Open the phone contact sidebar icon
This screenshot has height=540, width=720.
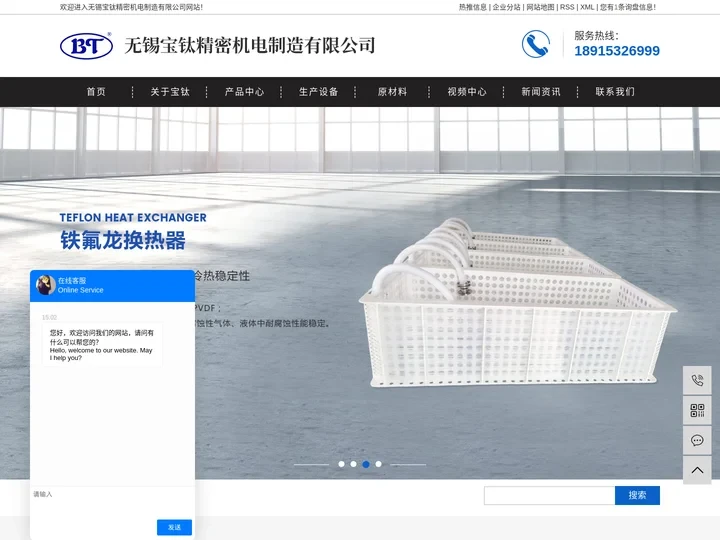697,380
